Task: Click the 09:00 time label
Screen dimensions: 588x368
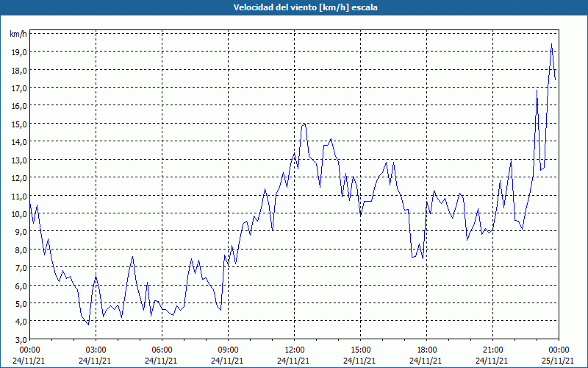Action: click(229, 350)
